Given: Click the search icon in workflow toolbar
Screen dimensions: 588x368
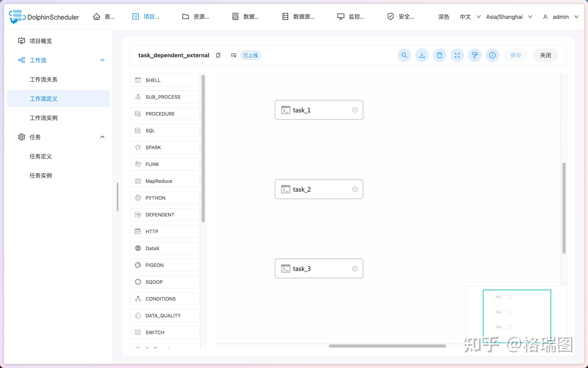Looking at the screenshot, I should pyautogui.click(x=404, y=55).
